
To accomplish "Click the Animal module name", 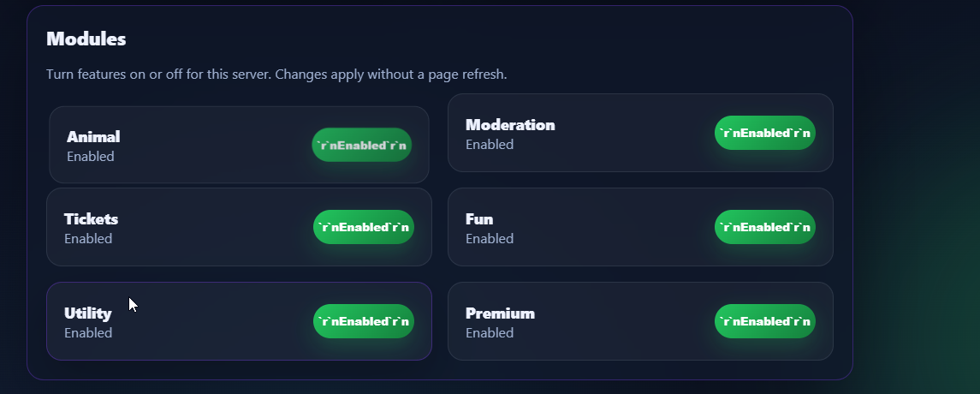I will (93, 137).
